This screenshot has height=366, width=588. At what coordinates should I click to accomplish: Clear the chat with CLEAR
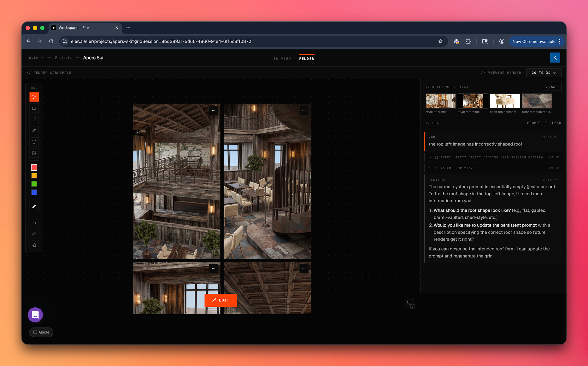coord(553,123)
